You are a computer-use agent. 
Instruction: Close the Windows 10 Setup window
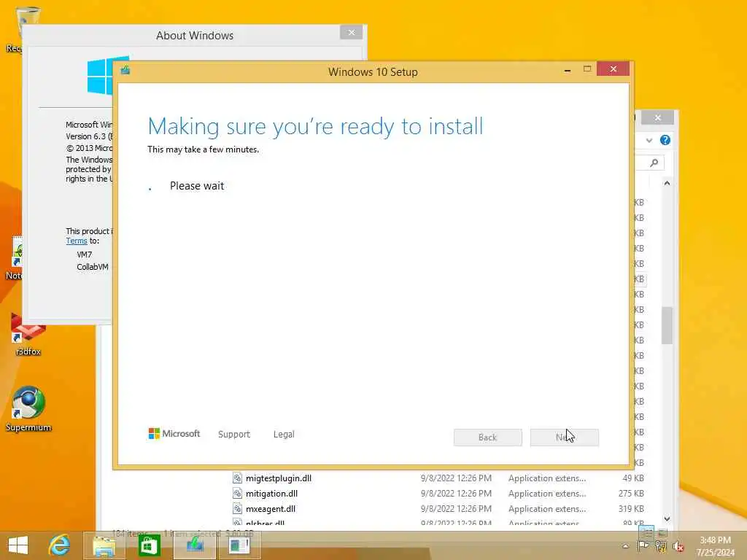[x=613, y=69]
